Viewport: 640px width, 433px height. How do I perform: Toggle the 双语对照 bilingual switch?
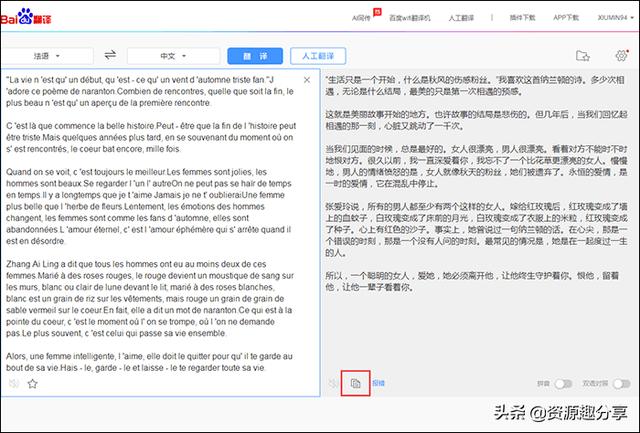pos(622,384)
